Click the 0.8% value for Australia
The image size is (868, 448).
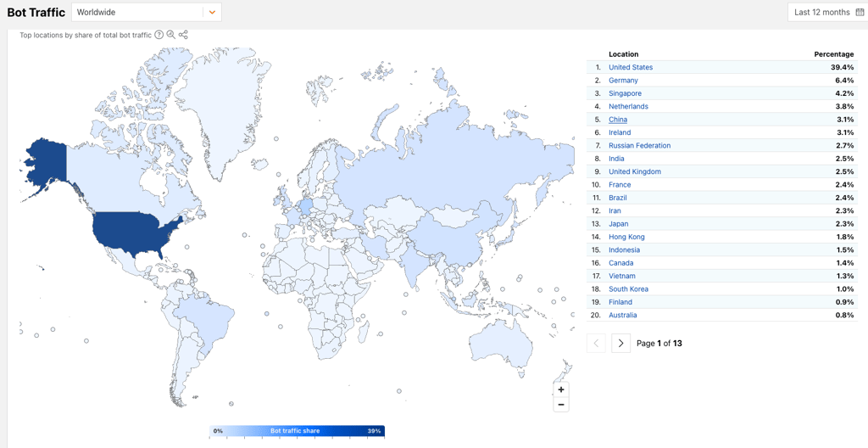coord(843,315)
